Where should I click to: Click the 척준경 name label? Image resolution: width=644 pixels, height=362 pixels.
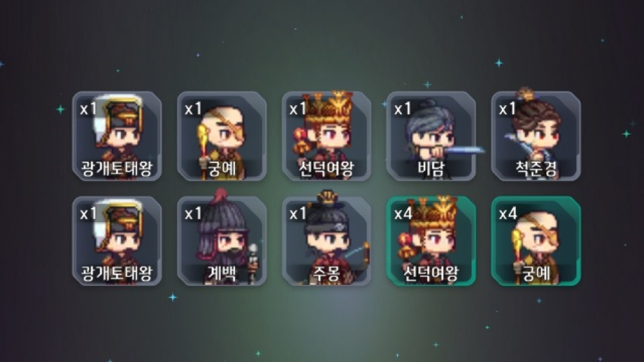[536, 169]
